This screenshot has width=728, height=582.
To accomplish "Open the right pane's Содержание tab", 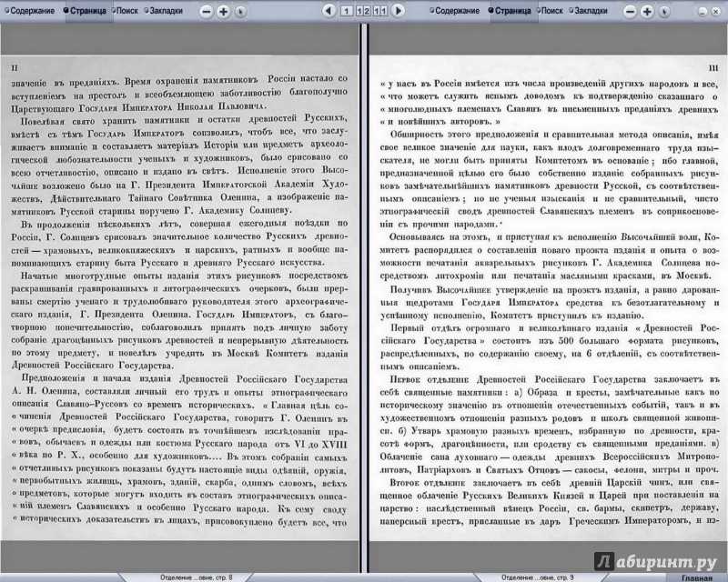I will [454, 11].
